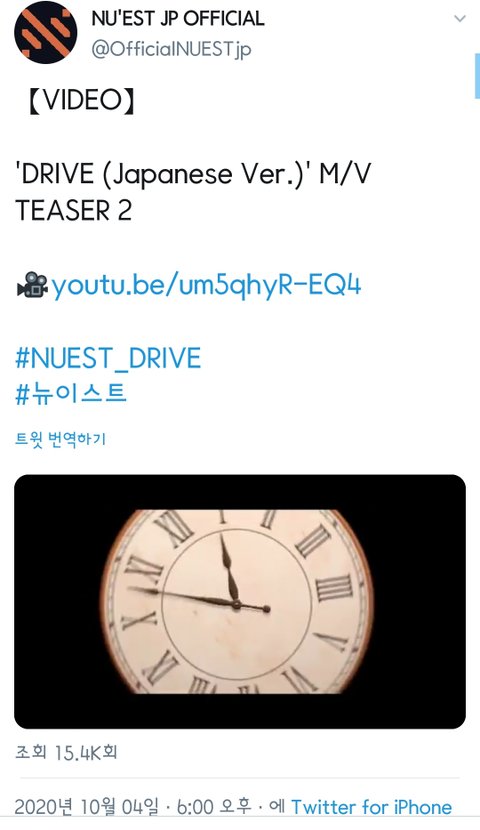Viewport: 480px width, 830px height.
Task: Open the 2020년 10월 04일 timestamp
Action: pos(86,807)
